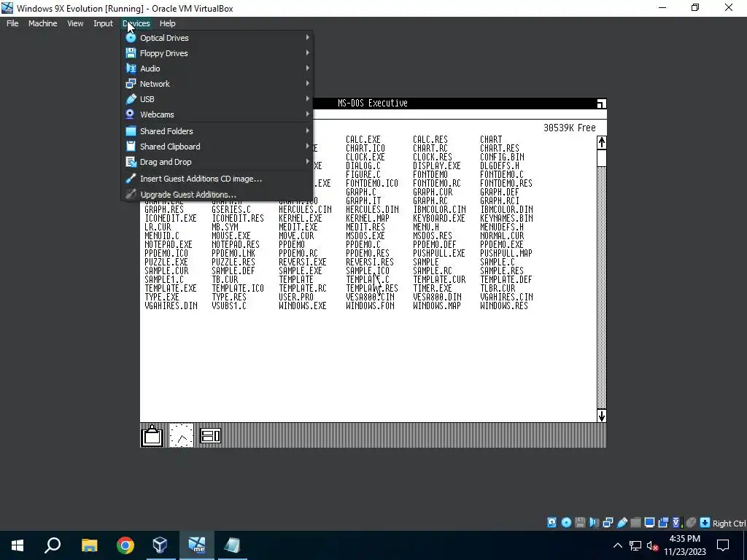Open Optical Drives via its disc icon
The image size is (747, 560).
131,38
